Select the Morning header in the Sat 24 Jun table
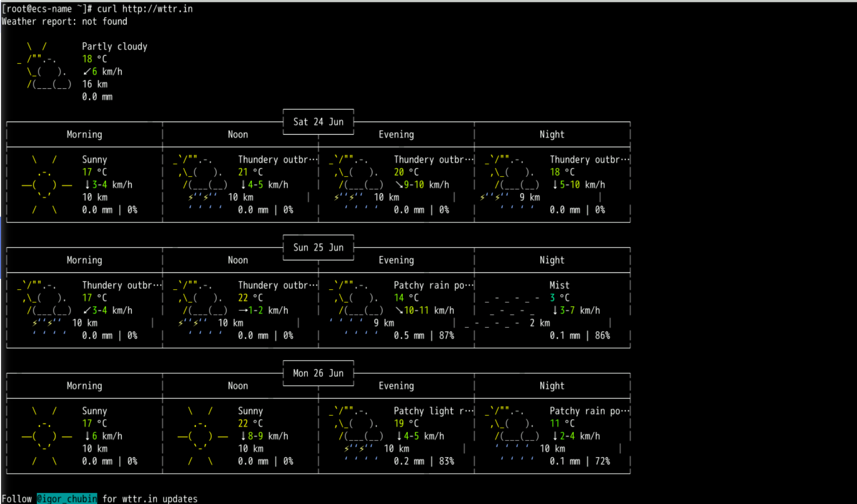857x504 pixels. [84, 134]
